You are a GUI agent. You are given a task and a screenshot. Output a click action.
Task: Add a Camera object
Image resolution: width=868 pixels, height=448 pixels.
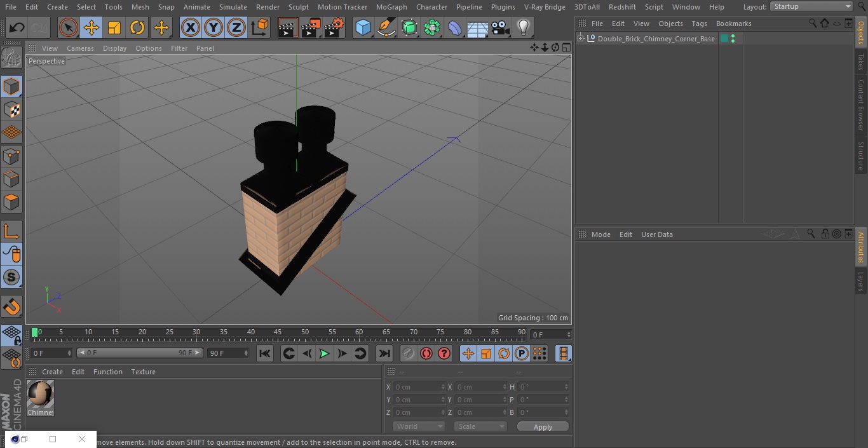pyautogui.click(x=501, y=27)
